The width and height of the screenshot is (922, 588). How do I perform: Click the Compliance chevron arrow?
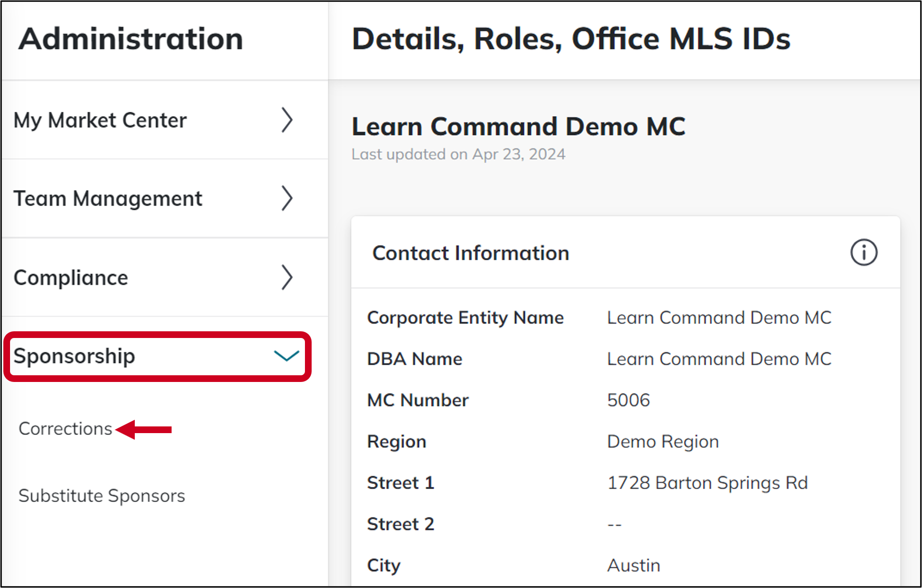pos(287,278)
